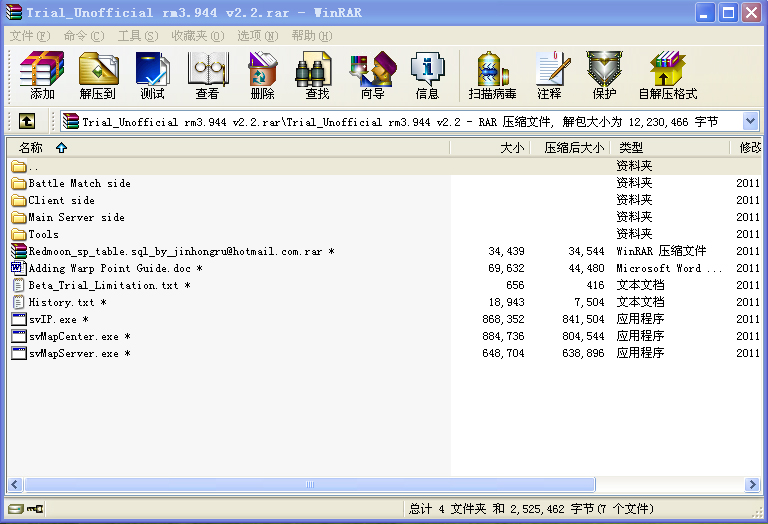The width and height of the screenshot is (768, 524).
Task: Select the parent folder '..' row
Action: (384, 166)
